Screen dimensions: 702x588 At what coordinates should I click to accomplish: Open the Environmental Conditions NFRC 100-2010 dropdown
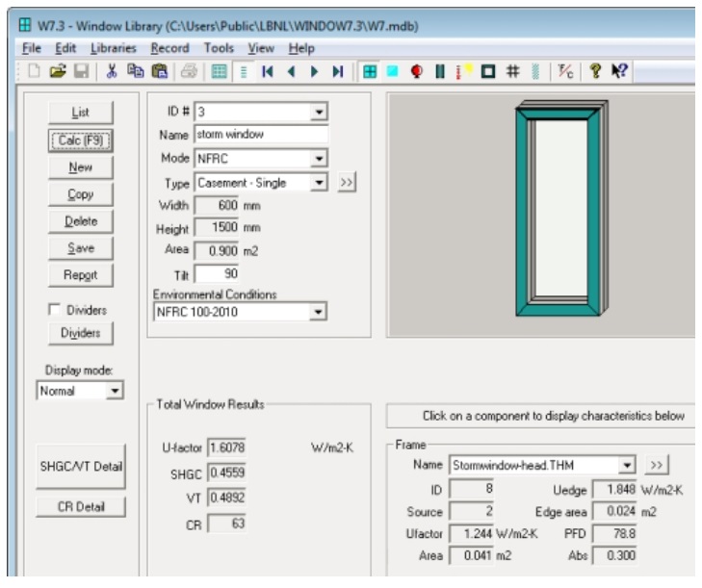(x=320, y=312)
